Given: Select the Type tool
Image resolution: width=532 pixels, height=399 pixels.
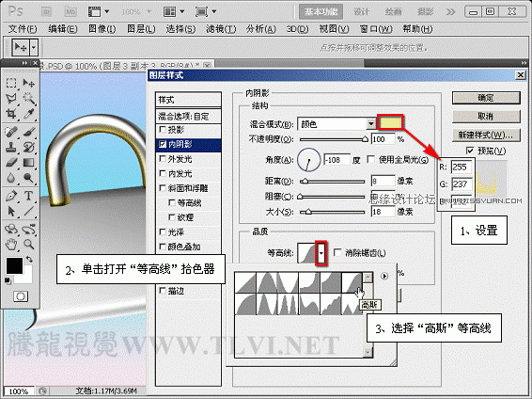Looking at the screenshot, I should tap(28, 196).
